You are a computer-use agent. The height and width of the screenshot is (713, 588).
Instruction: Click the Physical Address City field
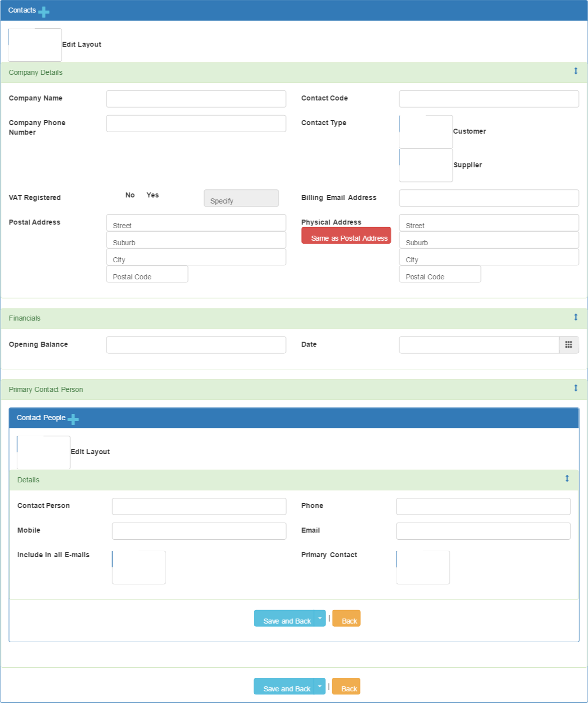click(x=489, y=257)
